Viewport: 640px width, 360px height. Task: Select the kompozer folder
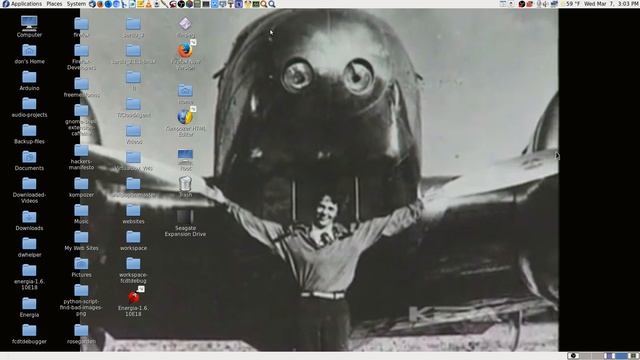point(81,187)
